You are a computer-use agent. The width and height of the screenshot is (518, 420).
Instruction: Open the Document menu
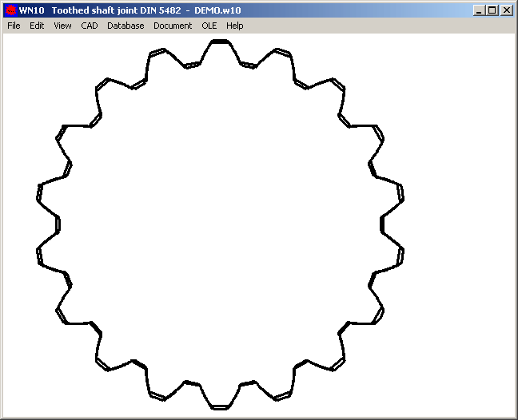pyautogui.click(x=173, y=26)
